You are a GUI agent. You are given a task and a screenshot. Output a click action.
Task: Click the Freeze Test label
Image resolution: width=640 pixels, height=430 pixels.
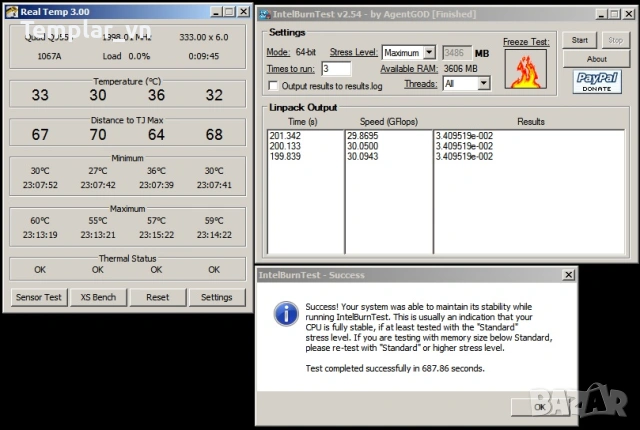click(526, 42)
